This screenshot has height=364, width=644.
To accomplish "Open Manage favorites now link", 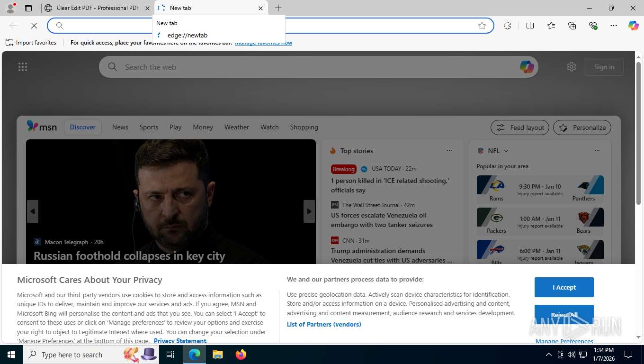I will 263,43.
